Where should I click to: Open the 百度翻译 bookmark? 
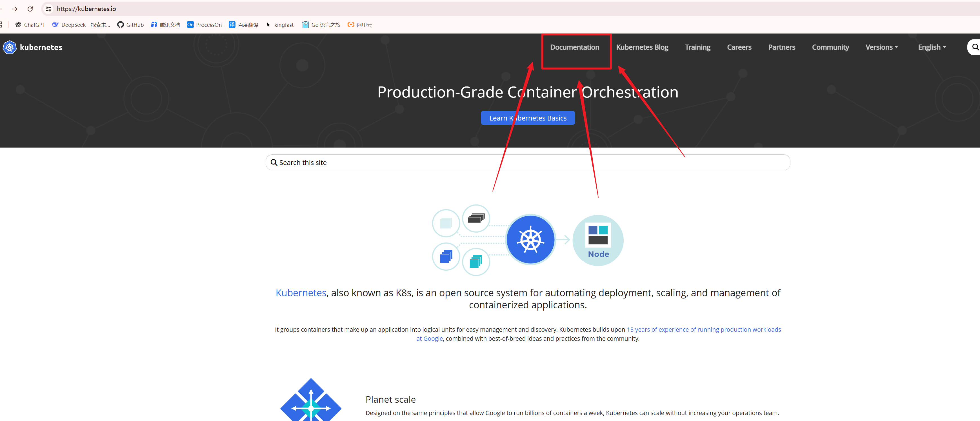point(243,25)
